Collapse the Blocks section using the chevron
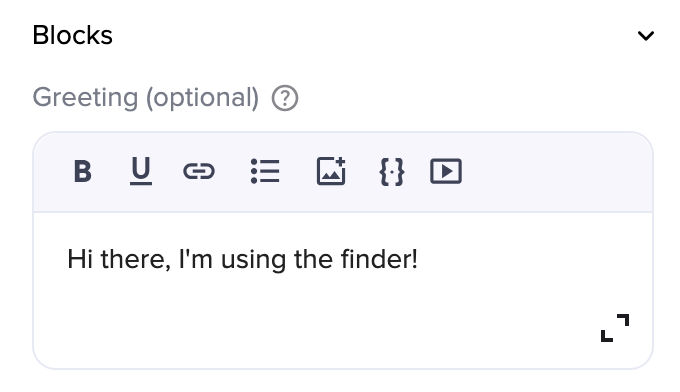The width and height of the screenshot is (680, 392). (x=646, y=36)
